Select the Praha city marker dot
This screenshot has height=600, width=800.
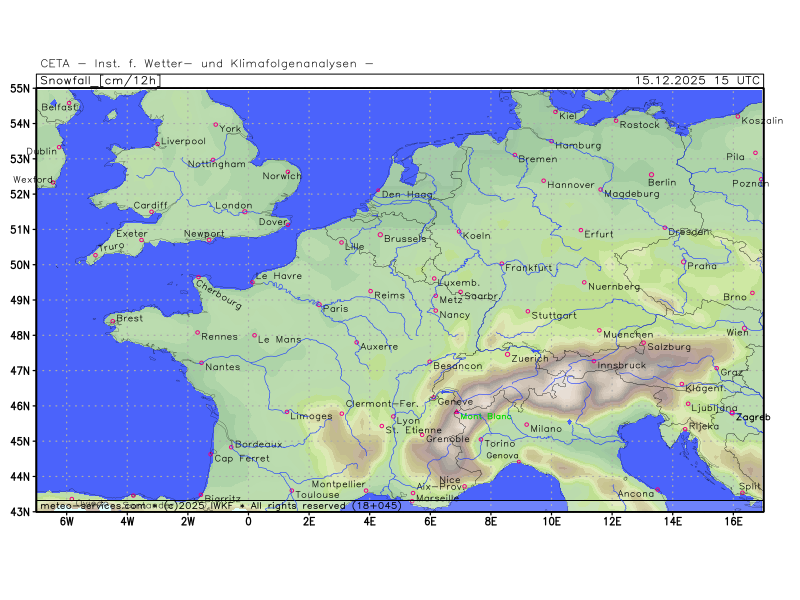tap(684, 262)
